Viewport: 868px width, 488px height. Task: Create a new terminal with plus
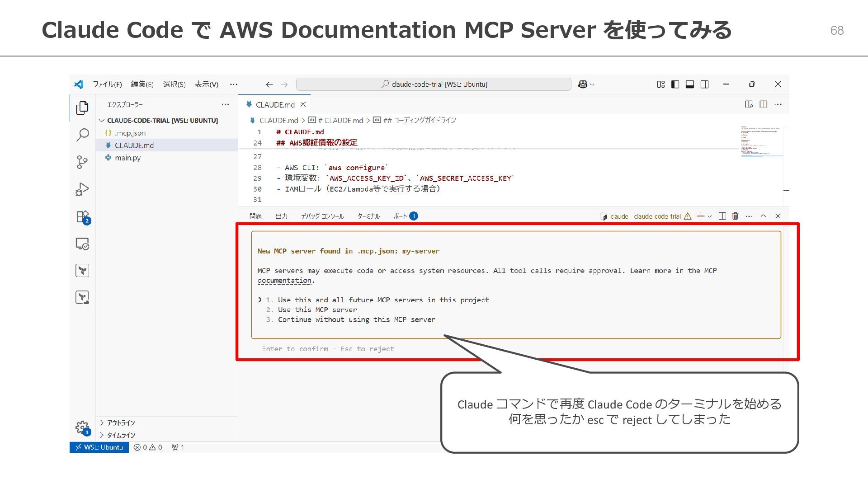coord(701,216)
